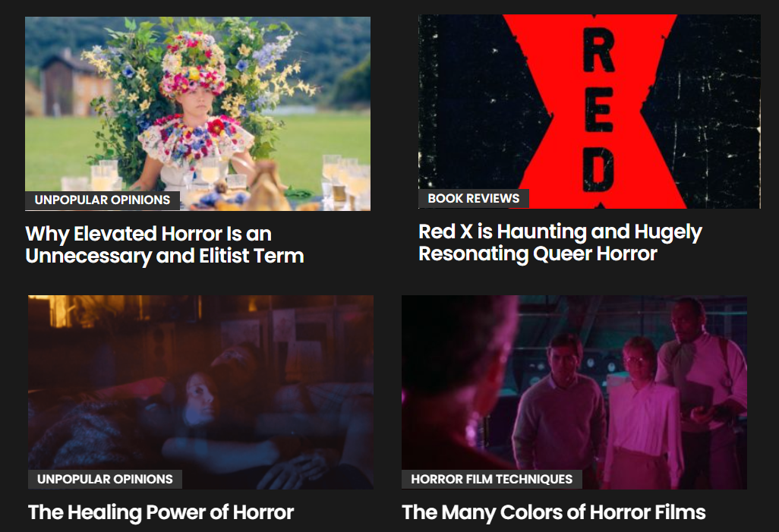Click the woman with glasses in pink scene
Image resolution: width=779 pixels, height=532 pixels.
click(641, 412)
